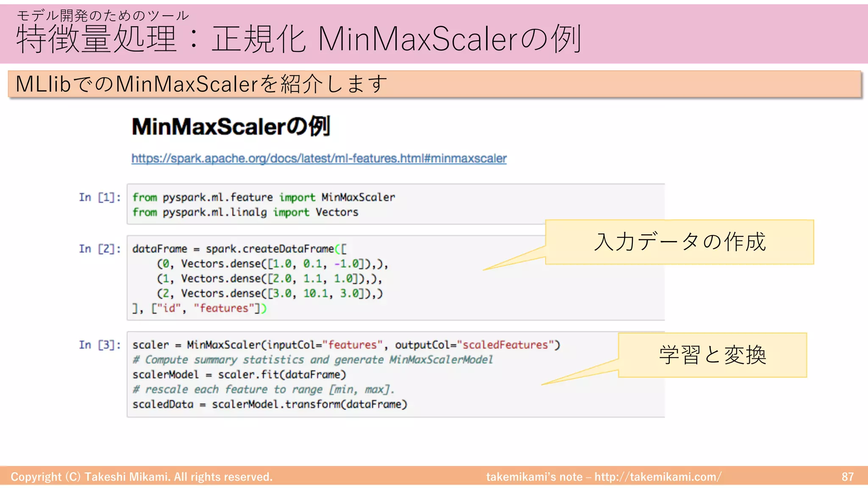Click the Vectors.dense([1.0, 0.1, -1.0]) row
The width and height of the screenshot is (868, 488).
click(x=273, y=264)
